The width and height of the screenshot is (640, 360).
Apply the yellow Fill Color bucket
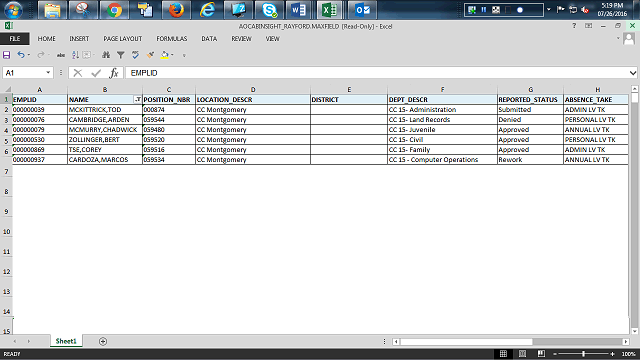point(165,55)
